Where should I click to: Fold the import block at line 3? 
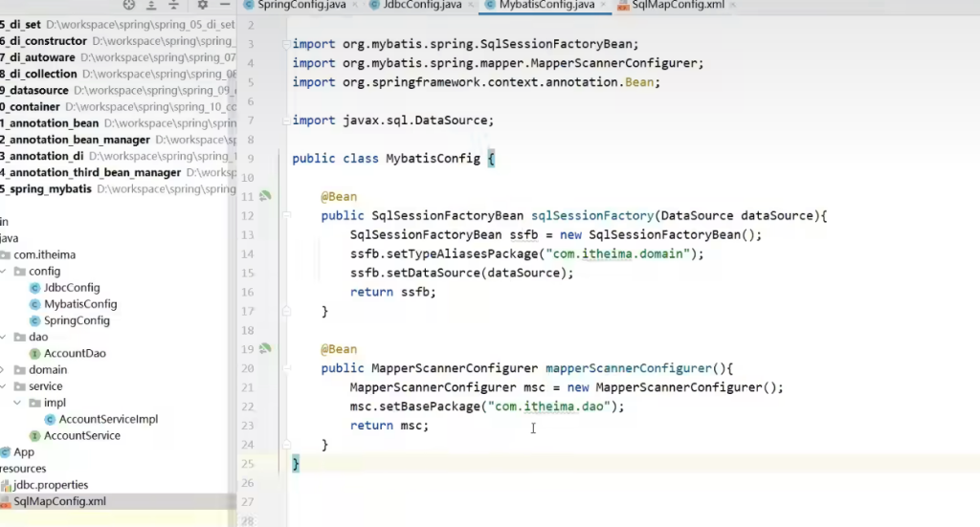(285, 45)
